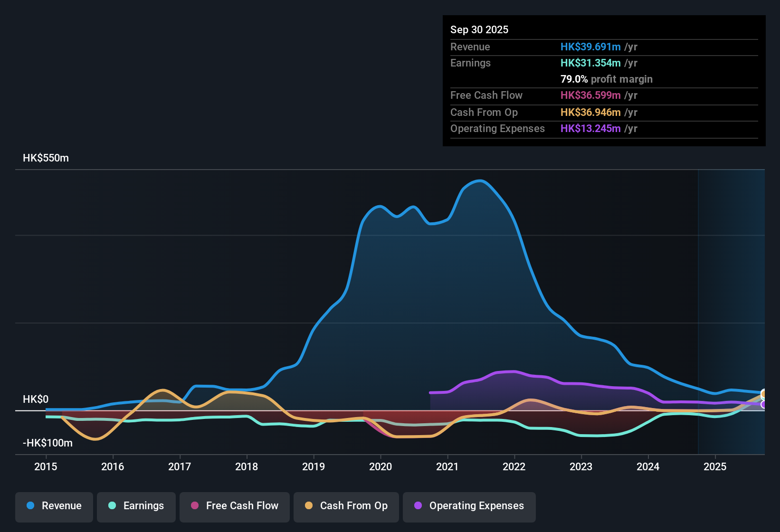Click the pink Free Cash Flow dot
The image size is (780, 532).
click(194, 506)
